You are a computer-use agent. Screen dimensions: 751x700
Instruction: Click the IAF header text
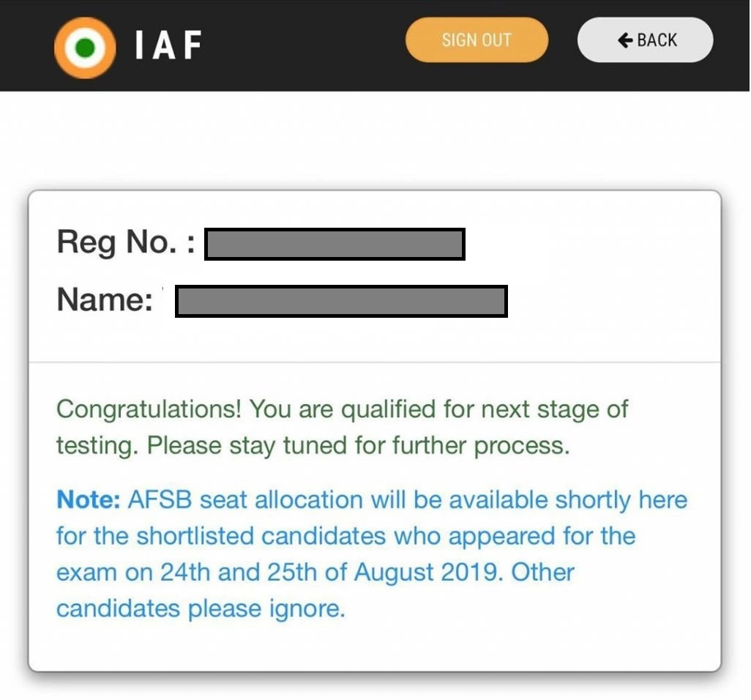(x=168, y=45)
